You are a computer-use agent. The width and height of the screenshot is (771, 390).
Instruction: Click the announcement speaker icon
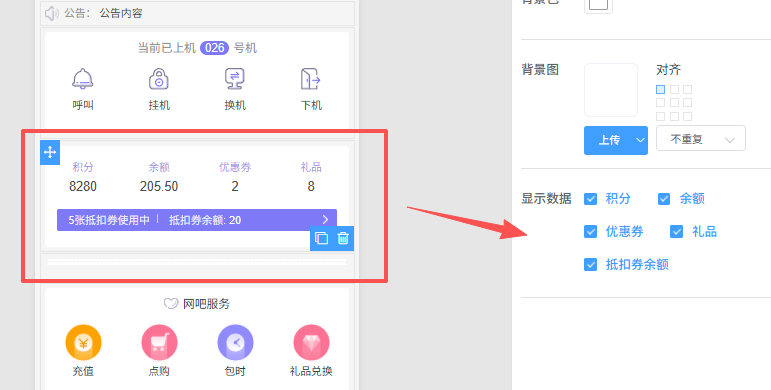(x=52, y=13)
